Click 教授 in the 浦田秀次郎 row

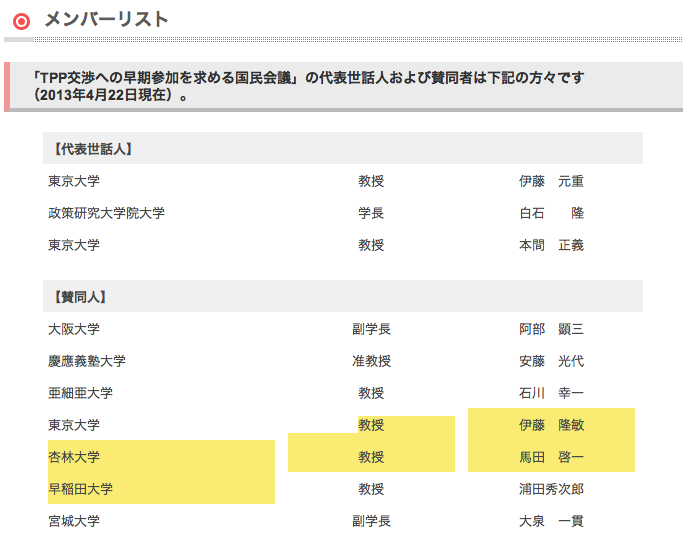coord(371,489)
